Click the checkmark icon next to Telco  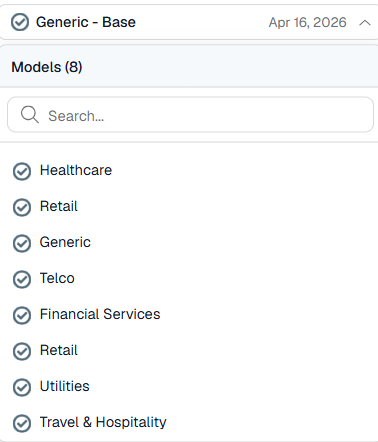coord(22,279)
